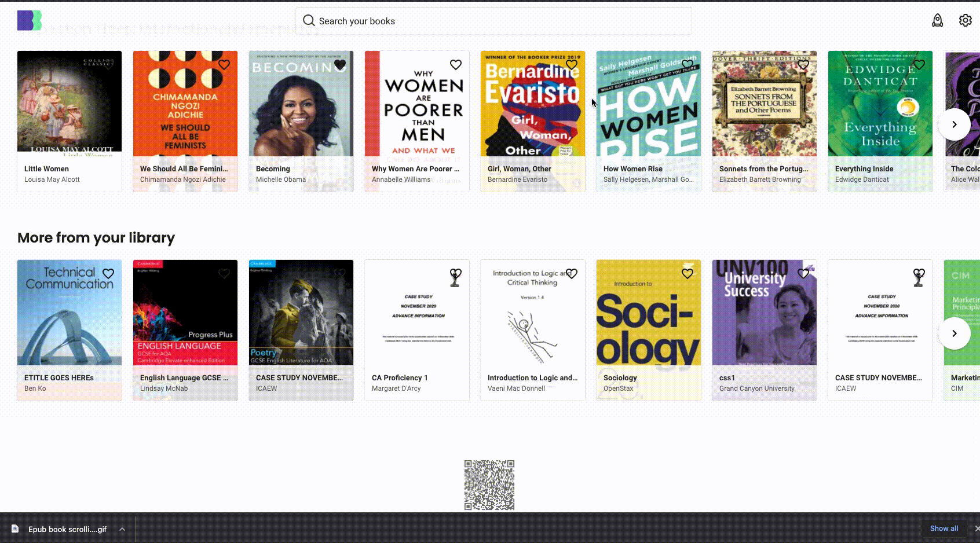
Task: Click author Lindsay McNab
Action: 164,388
